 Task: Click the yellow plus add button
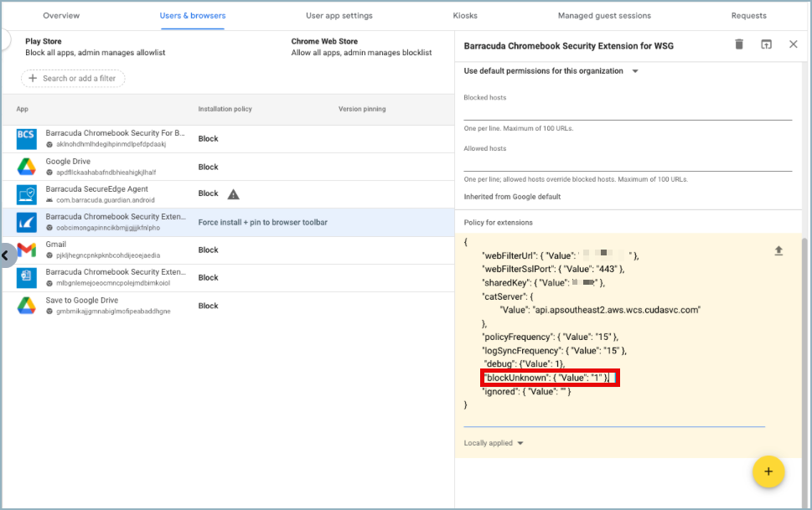(x=768, y=471)
